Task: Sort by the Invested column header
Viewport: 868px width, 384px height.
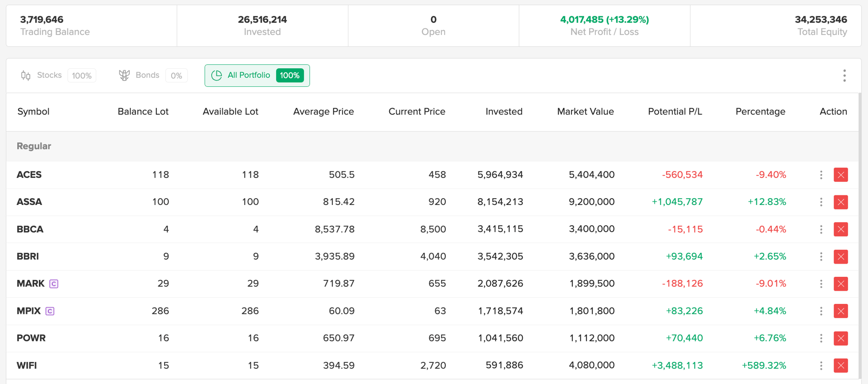Action: click(x=504, y=112)
